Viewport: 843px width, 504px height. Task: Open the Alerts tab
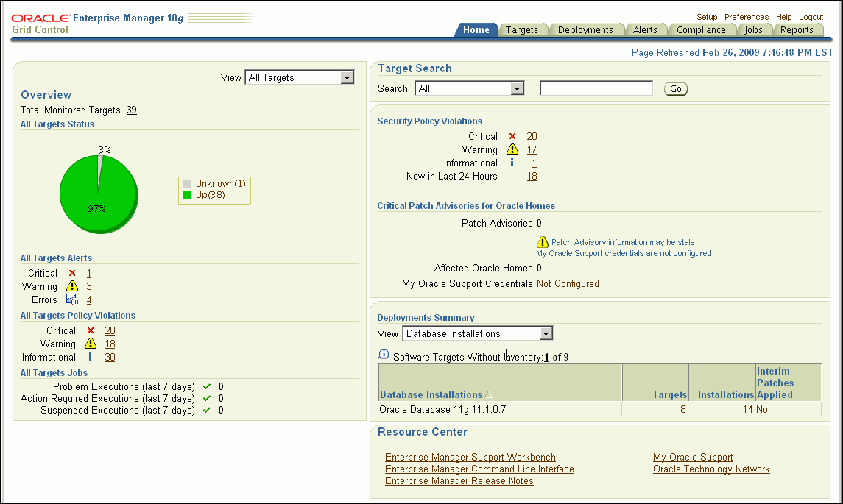645,29
